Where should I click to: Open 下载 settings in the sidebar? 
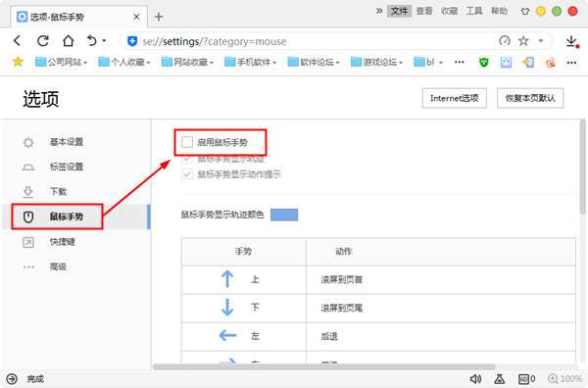(76, 192)
